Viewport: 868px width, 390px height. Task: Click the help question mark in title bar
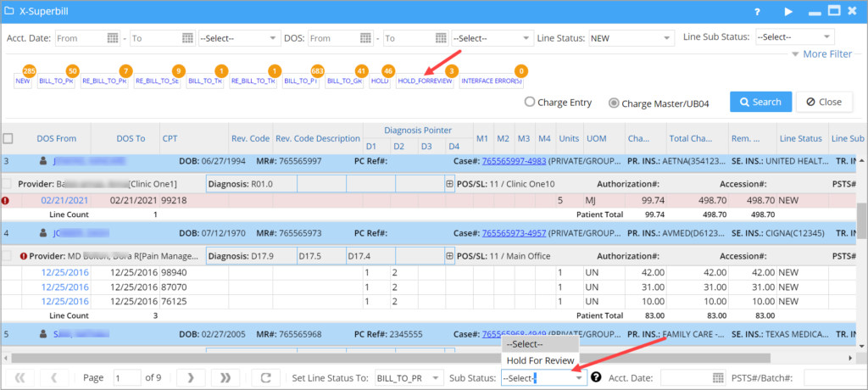[757, 12]
